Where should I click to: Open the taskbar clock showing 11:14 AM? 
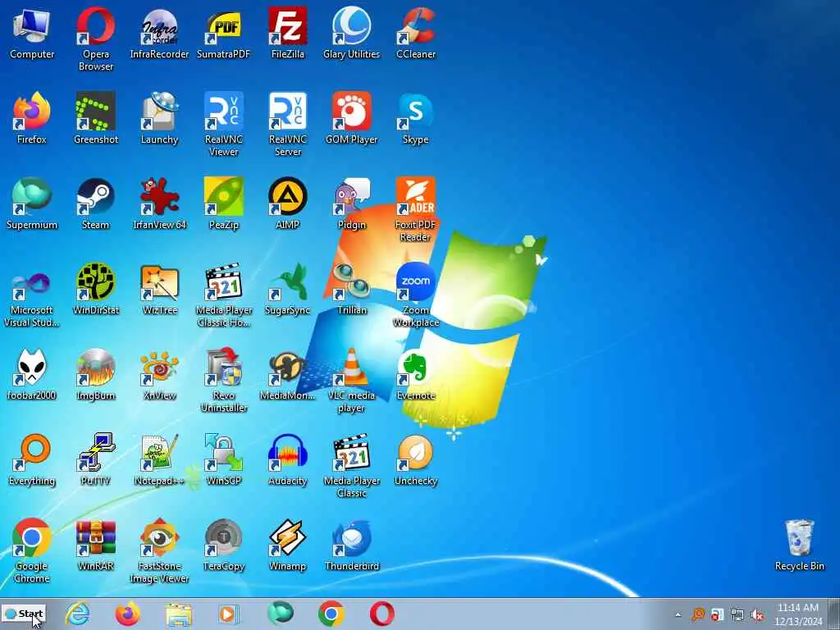click(x=797, y=614)
